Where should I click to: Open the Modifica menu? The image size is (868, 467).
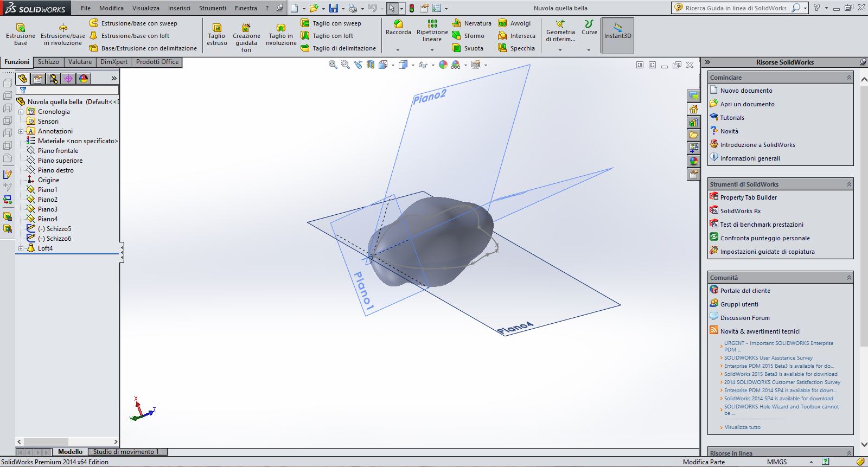coord(111,8)
